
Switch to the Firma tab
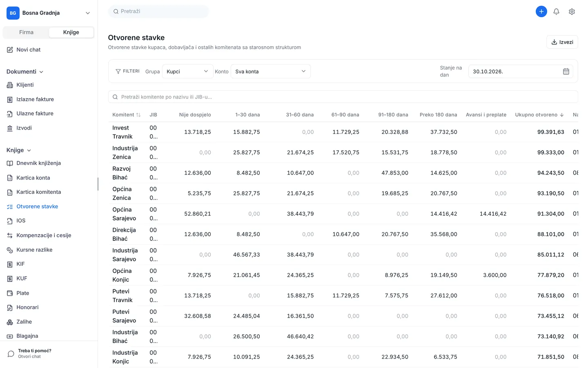click(x=26, y=32)
